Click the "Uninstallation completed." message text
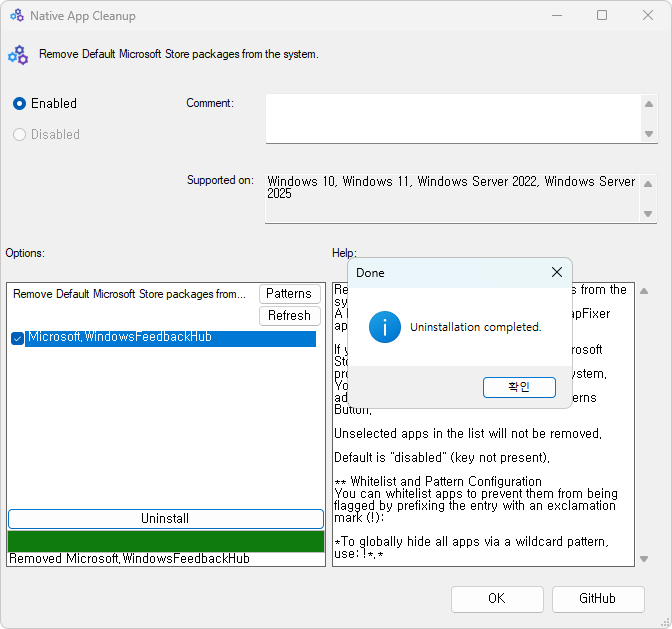The width and height of the screenshot is (672, 629). point(476,327)
